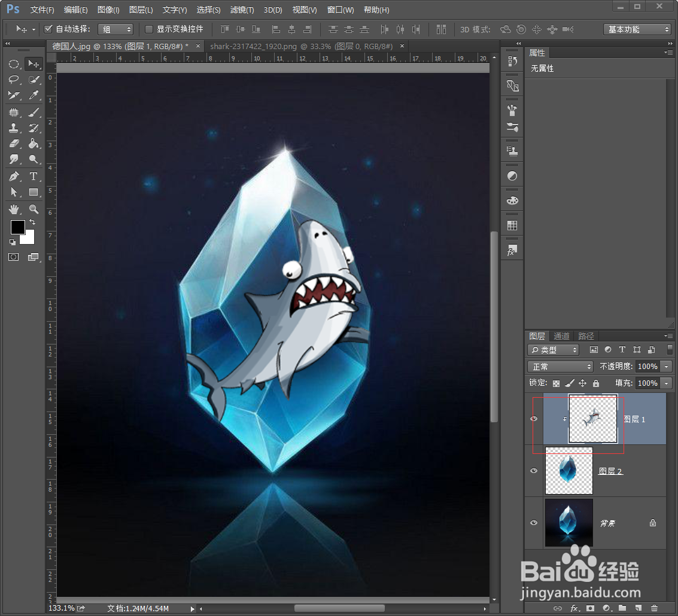Screen dimensions: 678x616
Task: Select the Eraser tool
Action: coord(14,143)
